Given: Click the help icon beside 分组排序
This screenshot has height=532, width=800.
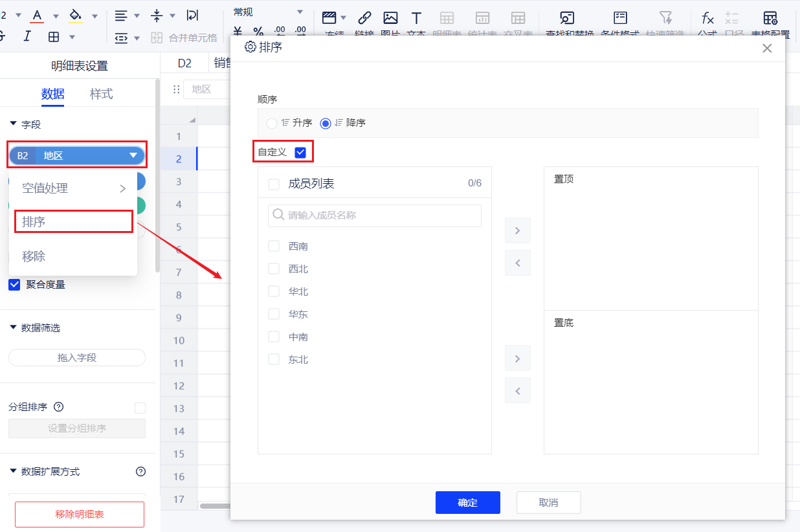Looking at the screenshot, I should (58, 407).
